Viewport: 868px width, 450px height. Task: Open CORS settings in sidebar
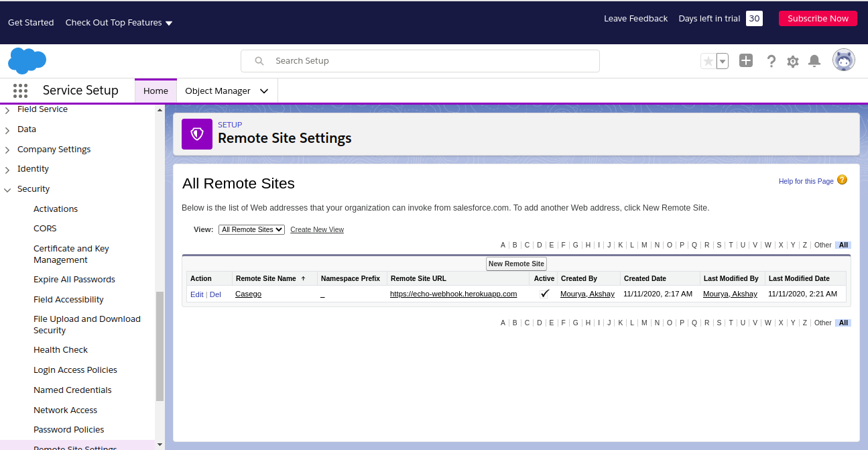click(x=45, y=229)
